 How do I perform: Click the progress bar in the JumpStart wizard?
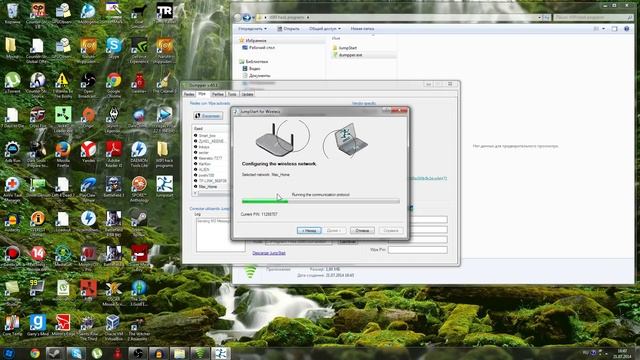(321, 201)
